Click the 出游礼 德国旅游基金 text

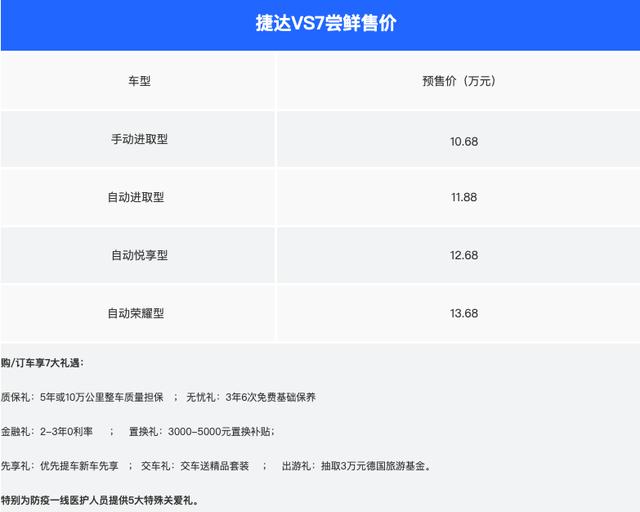pos(356,465)
